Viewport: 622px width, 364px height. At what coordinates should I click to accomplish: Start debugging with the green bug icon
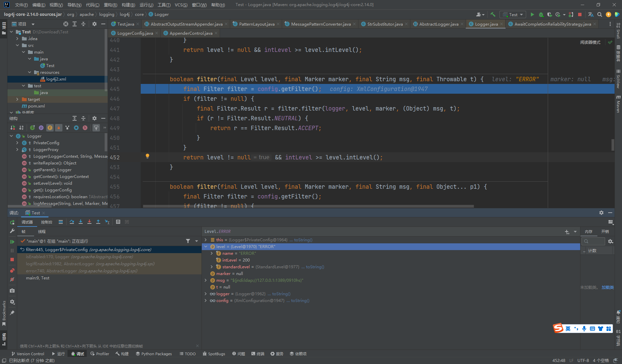tap(541, 14)
